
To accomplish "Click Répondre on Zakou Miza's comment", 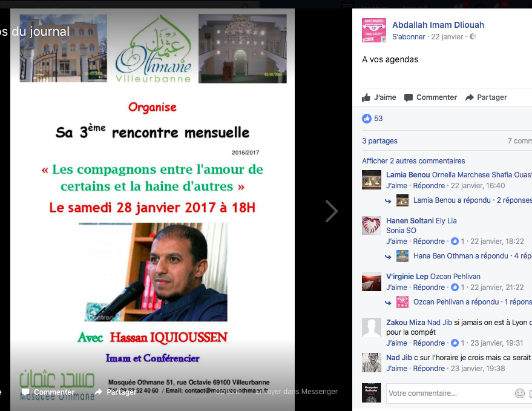I will [x=429, y=343].
